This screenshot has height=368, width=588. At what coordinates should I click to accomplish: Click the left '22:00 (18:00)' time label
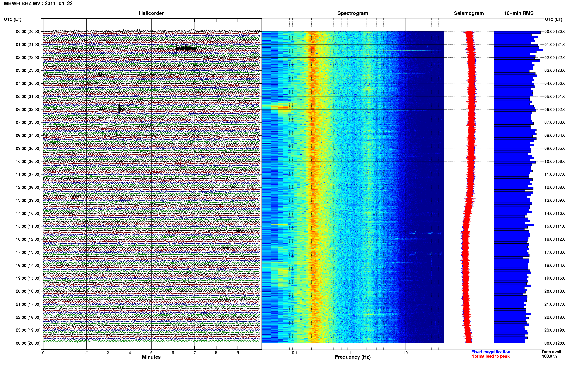coord(28,317)
